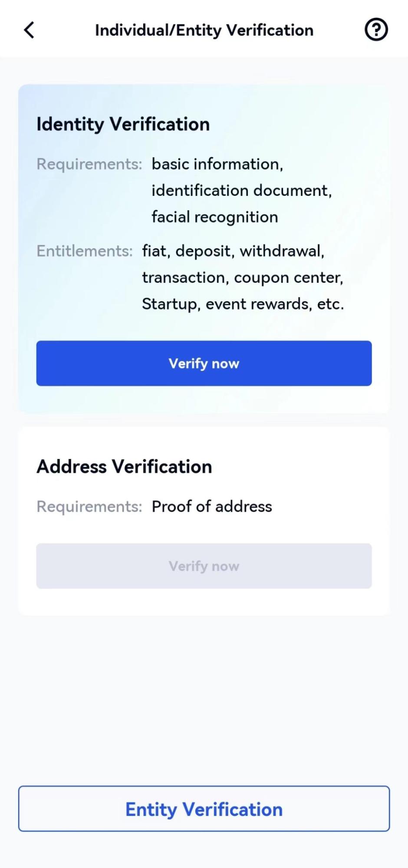Tap the back arrow icon
This screenshot has height=868, width=408.
(x=29, y=30)
